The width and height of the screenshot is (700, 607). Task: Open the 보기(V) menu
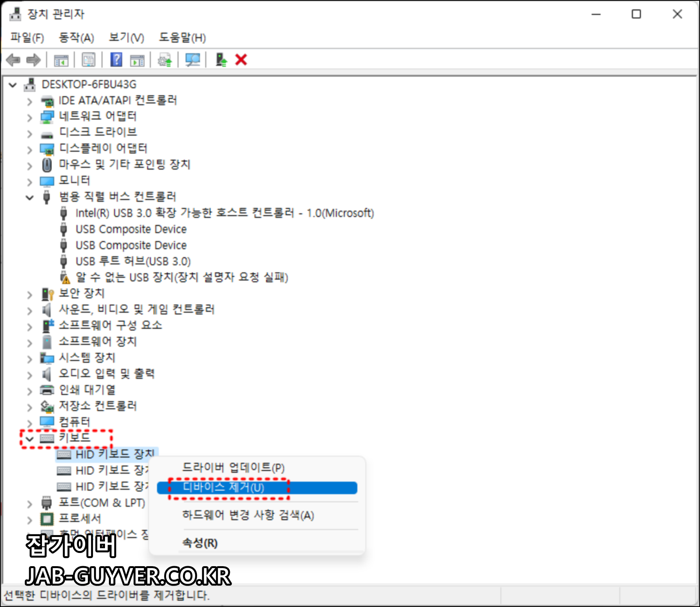click(x=125, y=38)
